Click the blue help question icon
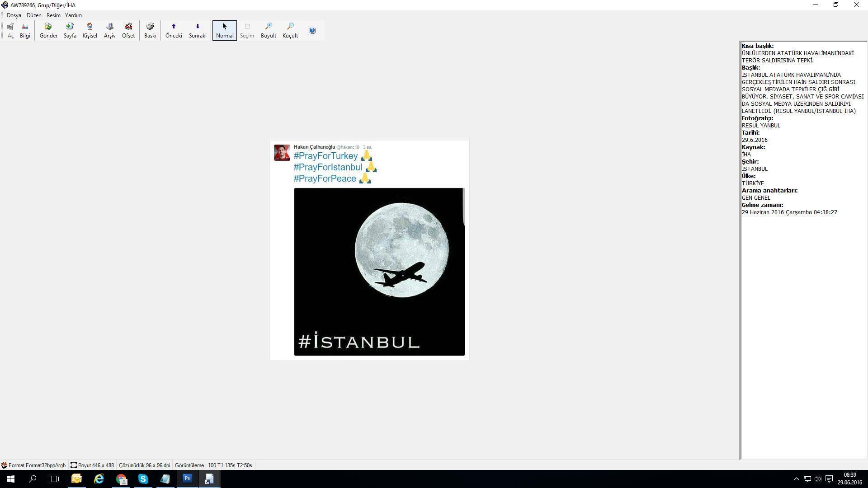Screen dimensions: 868x488 click(312, 30)
